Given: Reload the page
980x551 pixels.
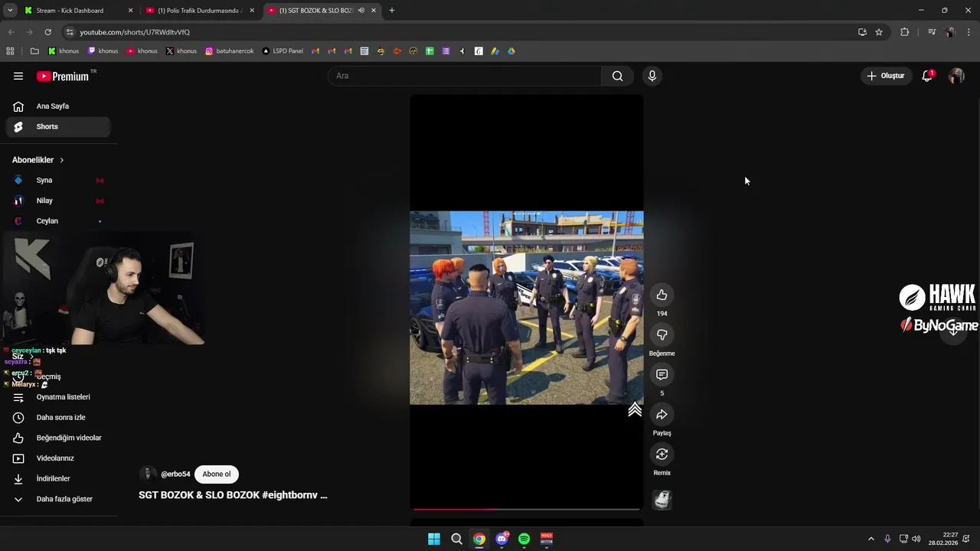Looking at the screenshot, I should (x=47, y=32).
